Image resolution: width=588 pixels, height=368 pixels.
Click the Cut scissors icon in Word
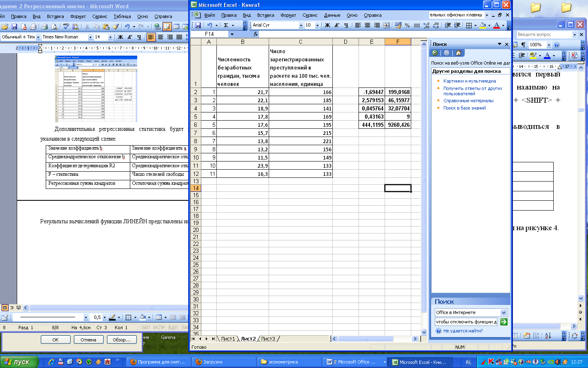tap(87, 27)
